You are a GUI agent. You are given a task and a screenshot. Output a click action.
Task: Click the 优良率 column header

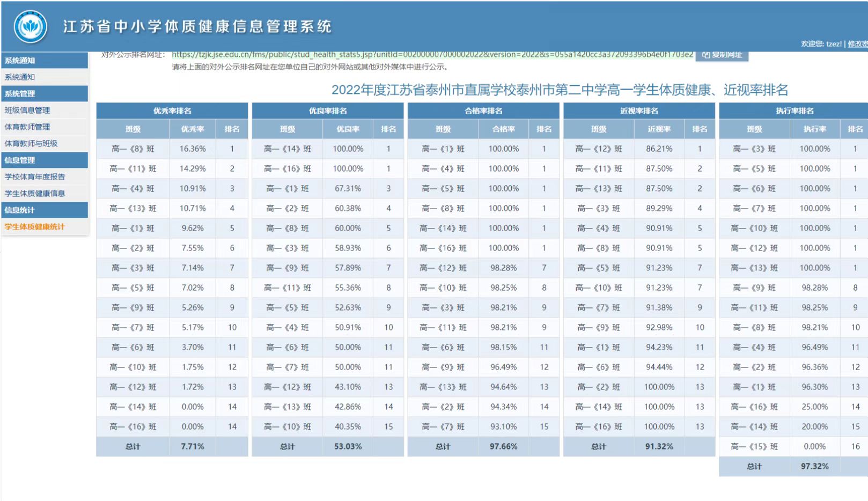[348, 129]
